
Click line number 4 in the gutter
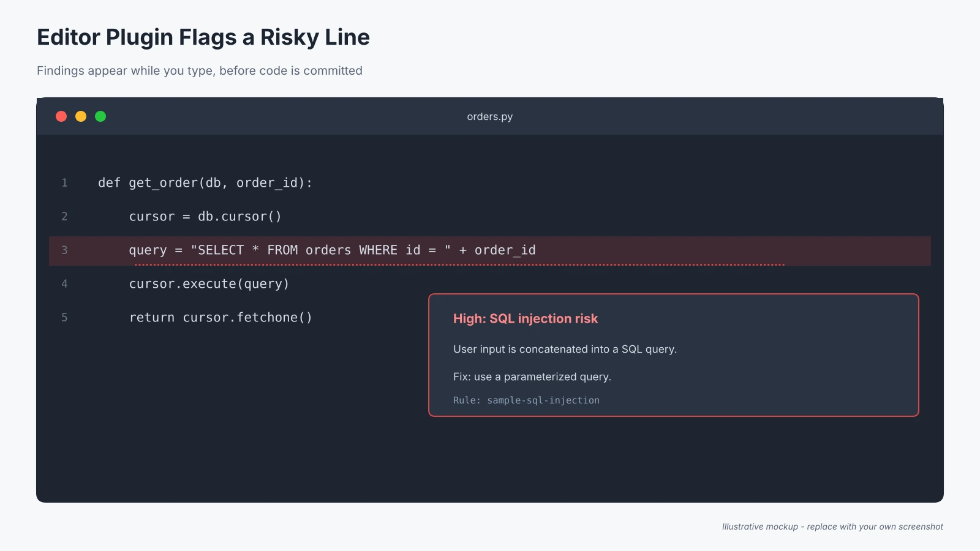pyautogui.click(x=64, y=284)
